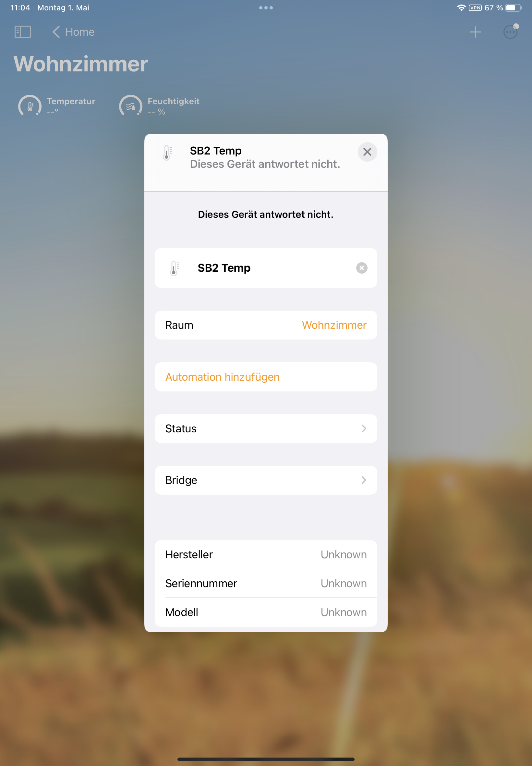The image size is (532, 766).
Task: Select the Modell row
Action: point(266,612)
